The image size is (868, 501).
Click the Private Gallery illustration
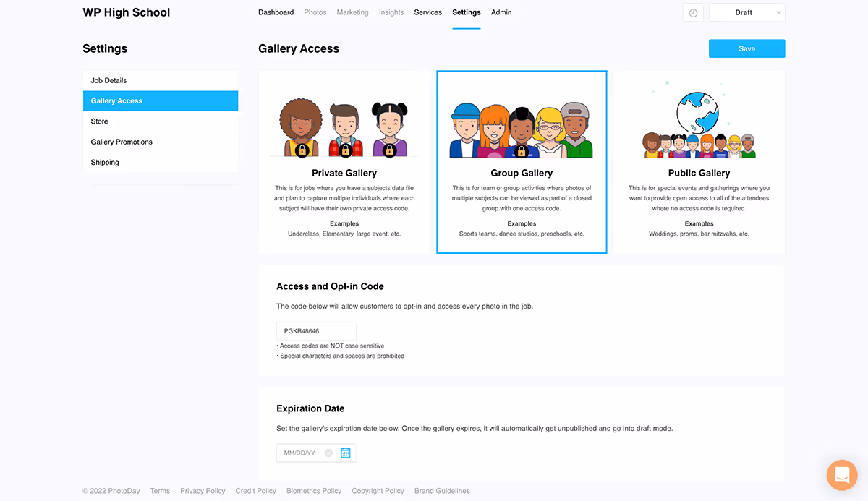344,129
